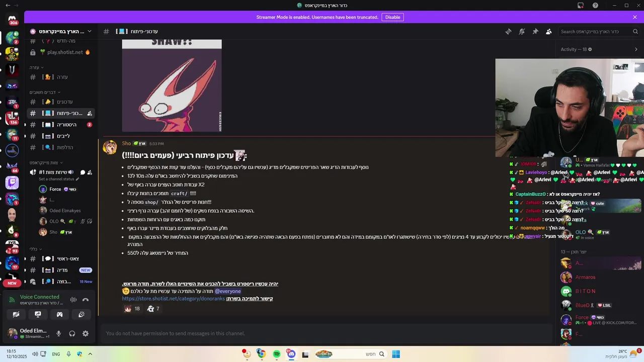Open the מדיה channel
This screenshot has height=362, width=644.
(60, 270)
